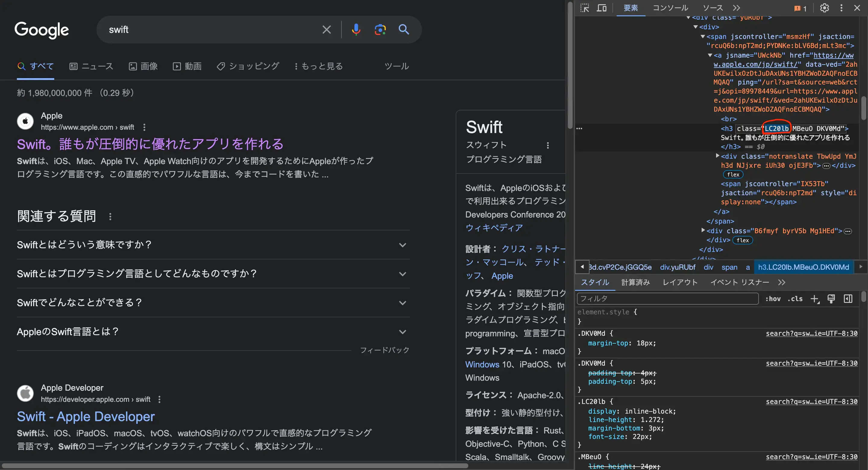Open the Google logo homepage
Screen dimensions: 868x470
(42, 30)
